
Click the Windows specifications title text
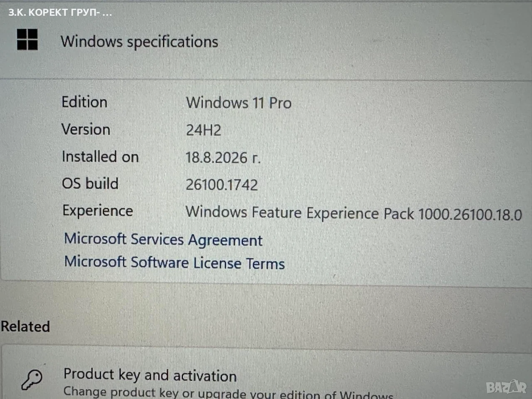[x=139, y=42]
